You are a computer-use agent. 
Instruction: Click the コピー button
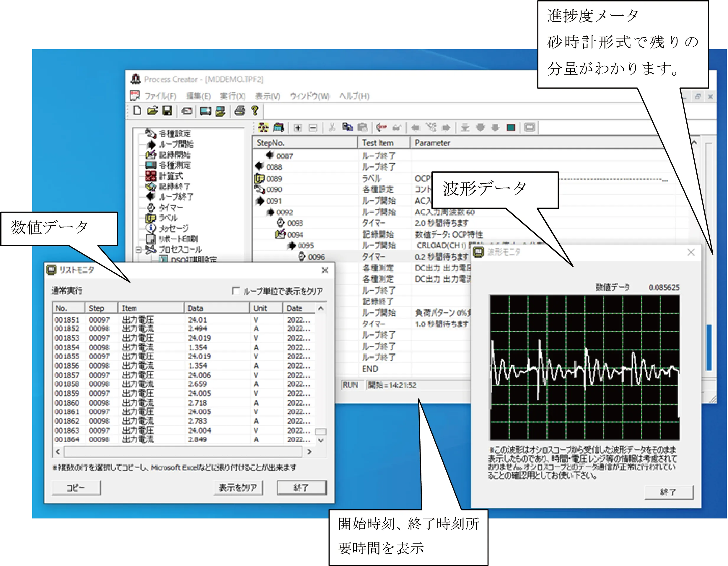(x=76, y=487)
